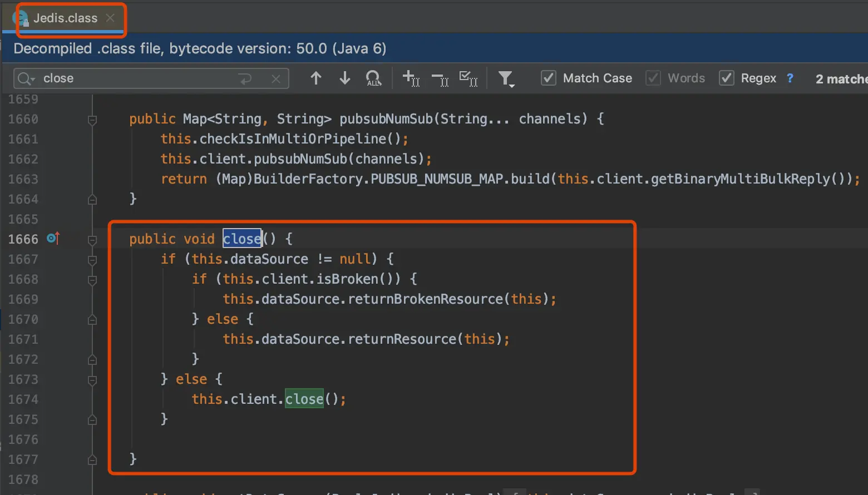Collapse the pubsubNumSub method fold marker
Viewport: 868px width, 495px height.
pyautogui.click(x=92, y=120)
